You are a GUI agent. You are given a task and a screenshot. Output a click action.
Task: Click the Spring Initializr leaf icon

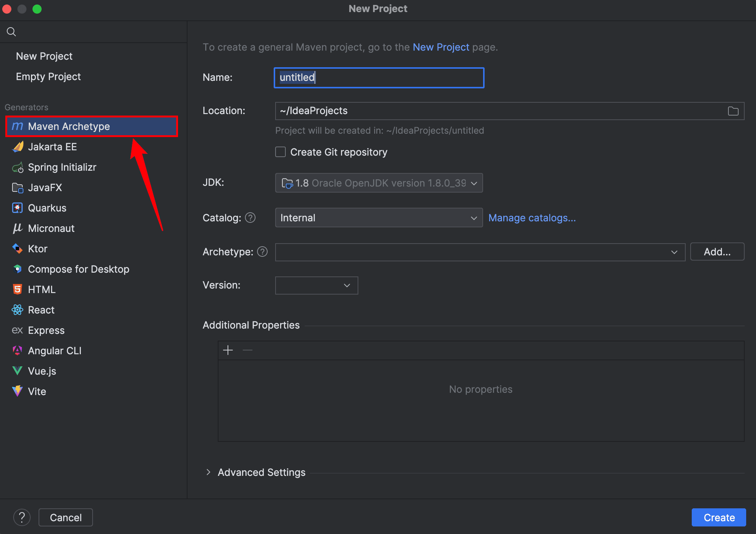(x=17, y=167)
